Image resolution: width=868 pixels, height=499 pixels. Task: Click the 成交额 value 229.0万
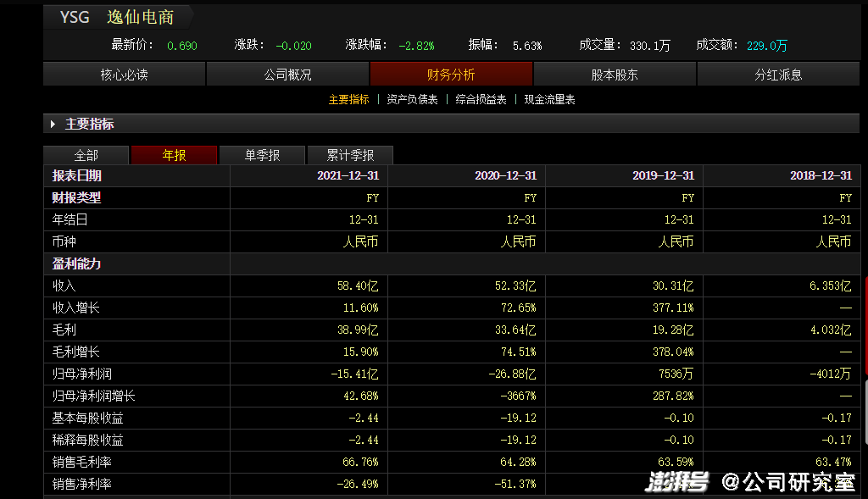tap(766, 46)
